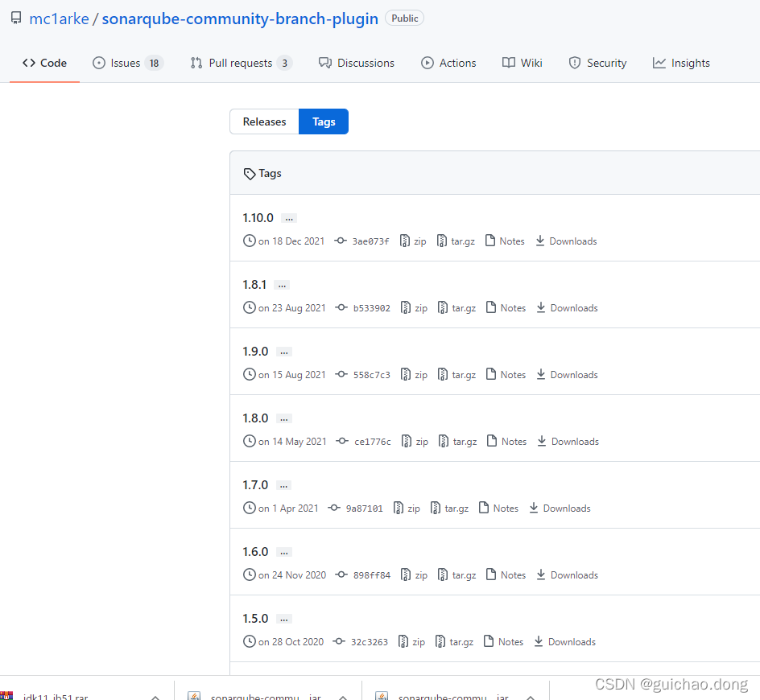
Task: Open tag 1.10.0
Action: [x=258, y=218]
